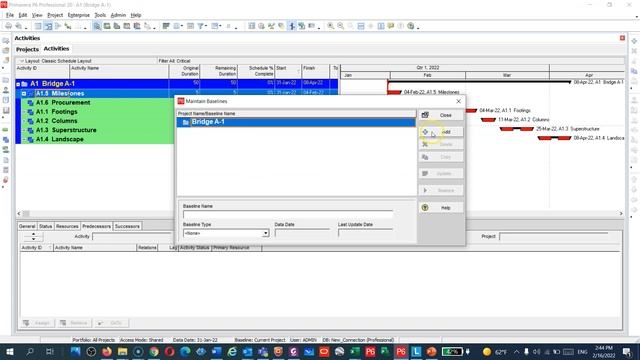Open the General details tab
Viewport: 640px width, 360px height.
pos(27,226)
